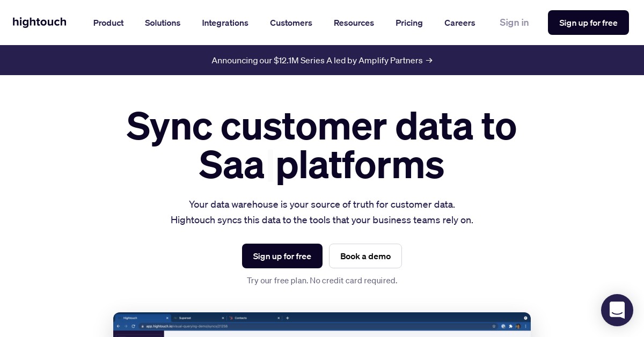Click the hero Sign up for free button
644x337 pixels.
coord(282,256)
